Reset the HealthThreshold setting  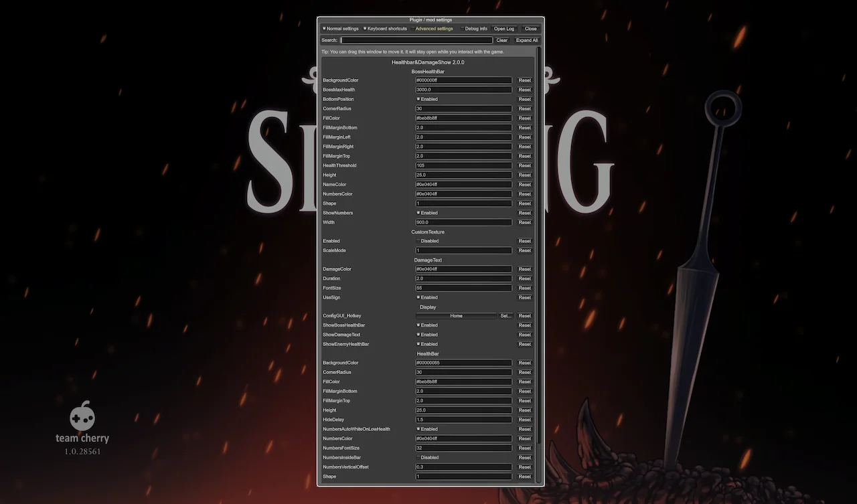[x=525, y=165]
